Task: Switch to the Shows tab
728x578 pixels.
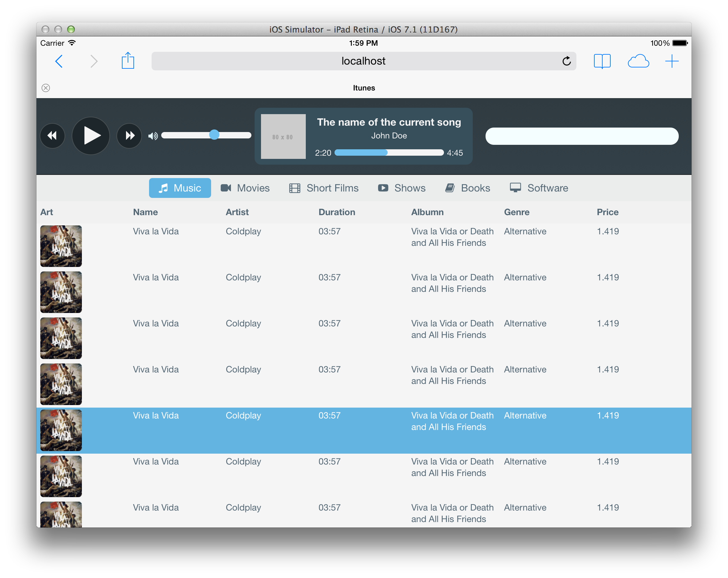Action: point(402,188)
